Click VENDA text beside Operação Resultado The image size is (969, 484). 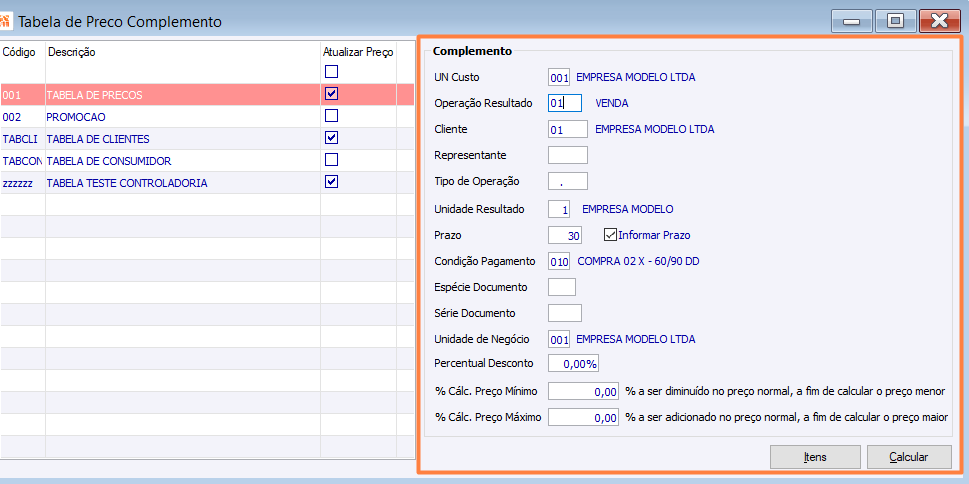[612, 103]
